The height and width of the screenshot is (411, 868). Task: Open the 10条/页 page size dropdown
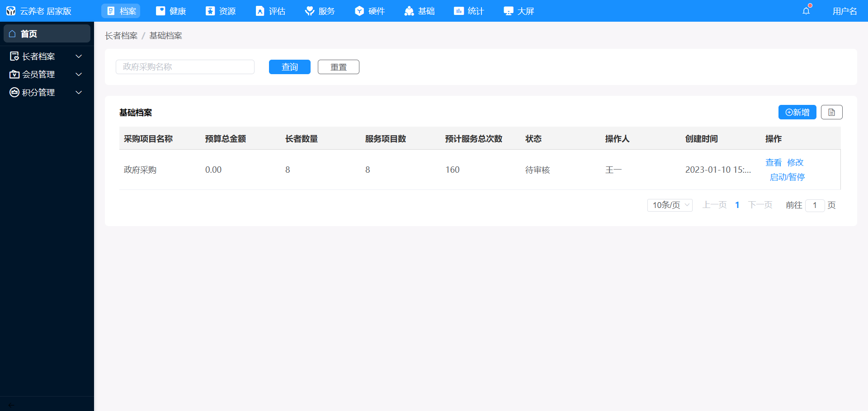point(670,205)
